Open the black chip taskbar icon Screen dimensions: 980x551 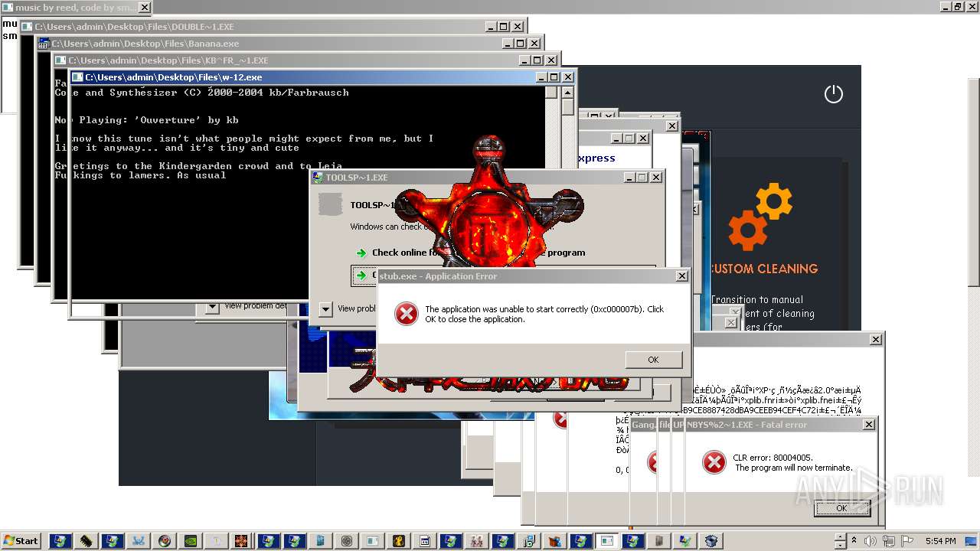(86, 541)
